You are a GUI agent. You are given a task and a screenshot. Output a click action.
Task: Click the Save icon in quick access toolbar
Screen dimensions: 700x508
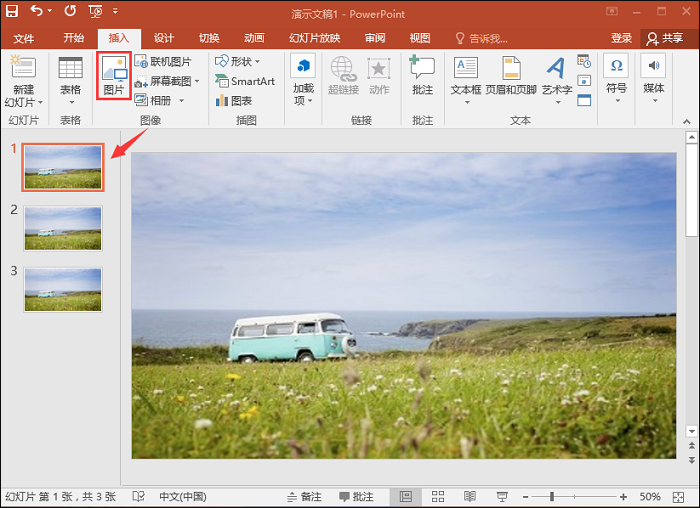point(12,11)
